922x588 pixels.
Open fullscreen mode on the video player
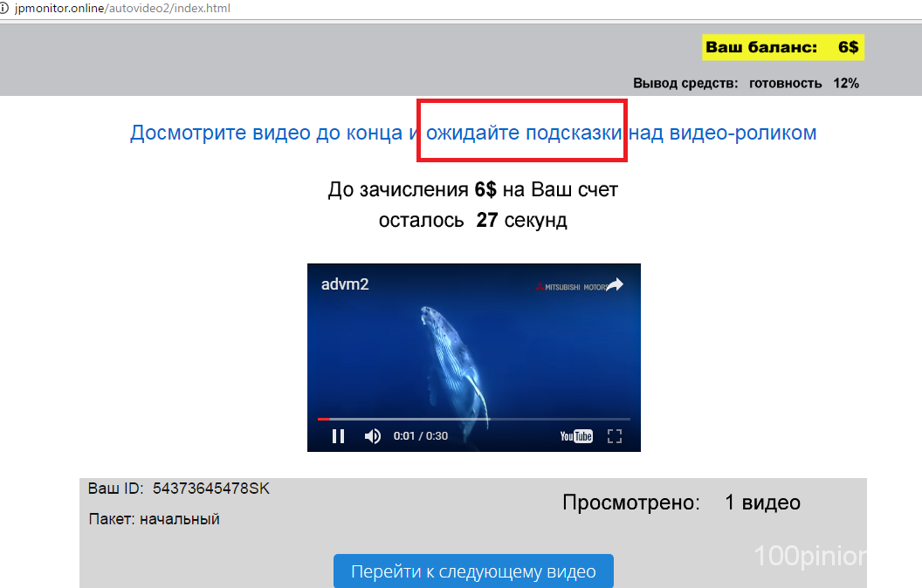pos(615,436)
